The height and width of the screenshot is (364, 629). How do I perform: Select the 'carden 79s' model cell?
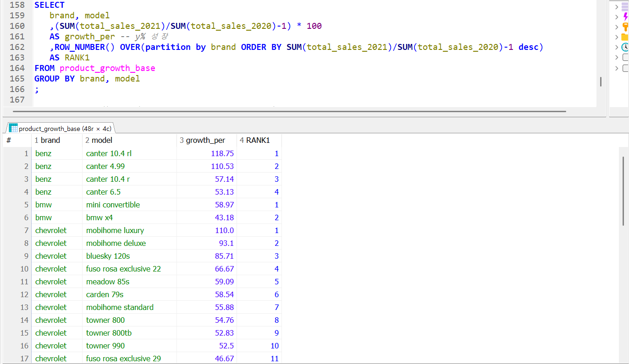pyautogui.click(x=129, y=294)
